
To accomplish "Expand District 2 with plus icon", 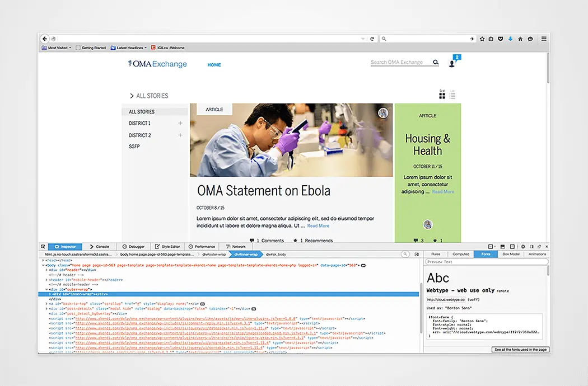I will point(180,135).
